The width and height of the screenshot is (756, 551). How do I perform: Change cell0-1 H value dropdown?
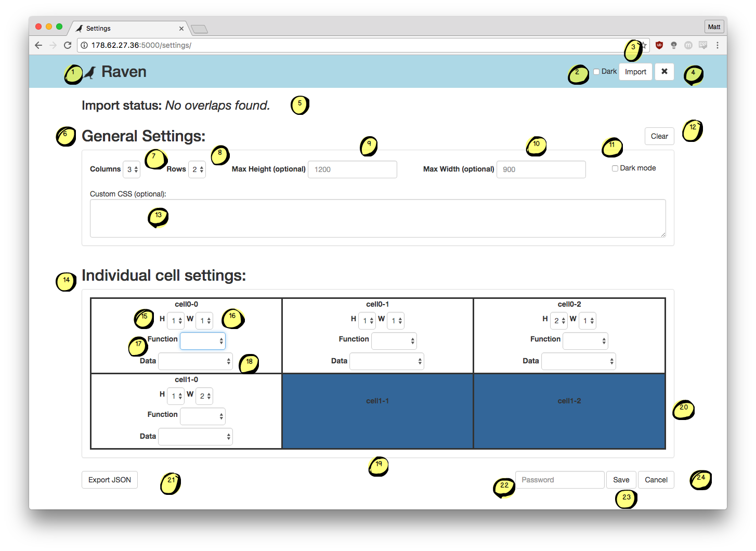pyautogui.click(x=367, y=321)
